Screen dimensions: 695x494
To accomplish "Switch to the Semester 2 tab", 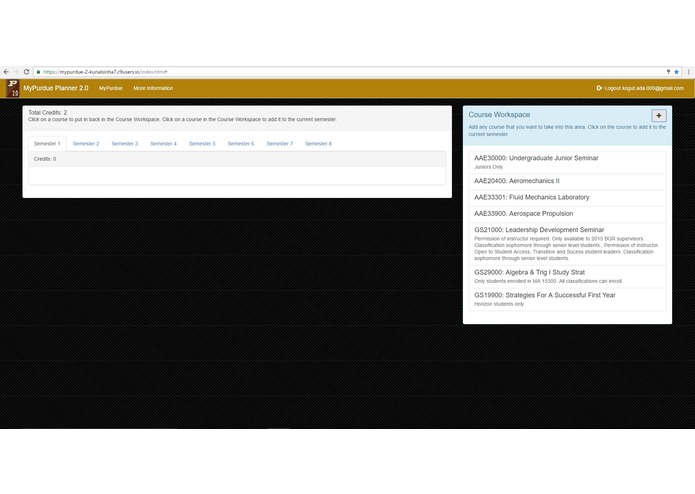I will click(x=86, y=144).
